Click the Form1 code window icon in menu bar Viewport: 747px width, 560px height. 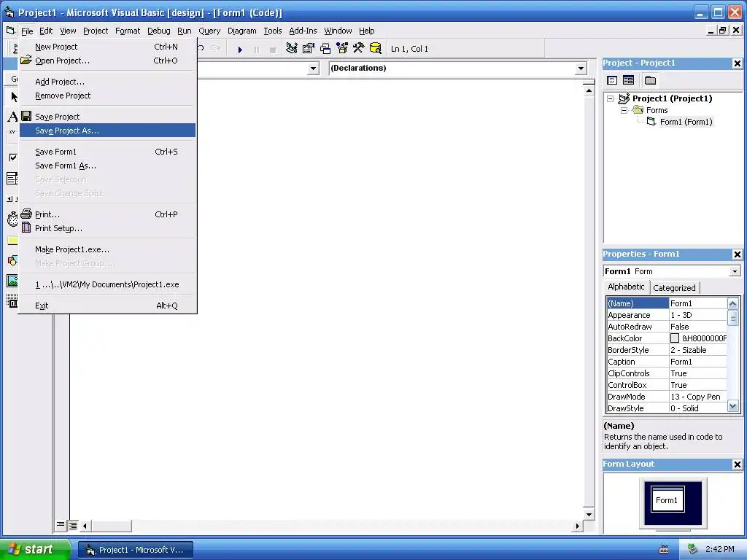tap(10, 31)
